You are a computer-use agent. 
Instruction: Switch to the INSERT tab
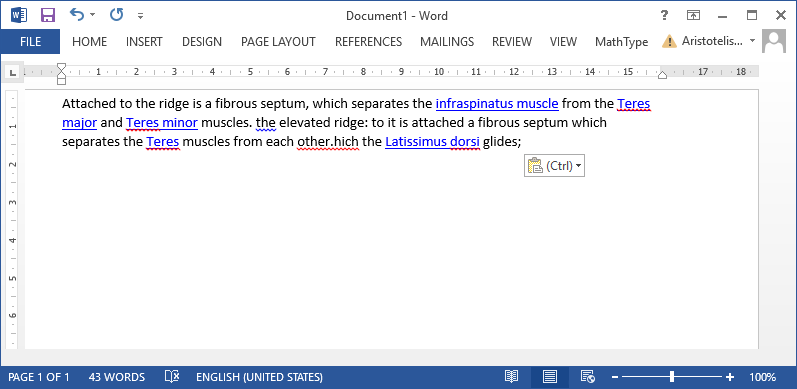click(x=144, y=42)
